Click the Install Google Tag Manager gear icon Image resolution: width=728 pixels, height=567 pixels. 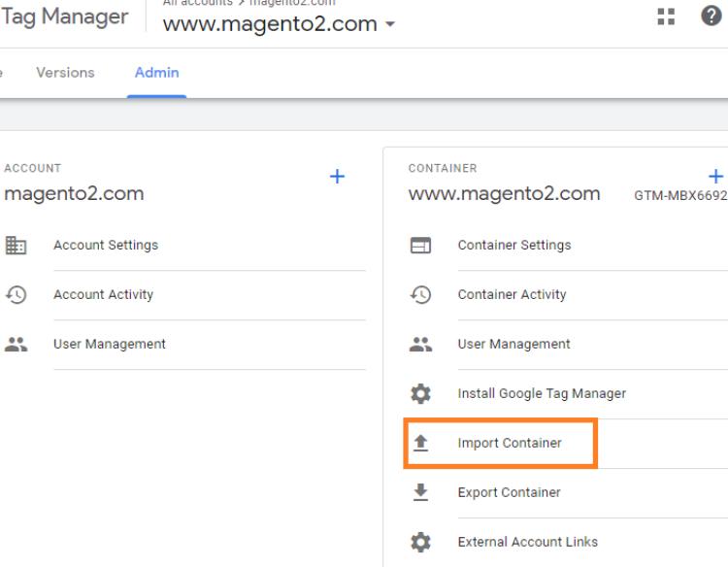pyautogui.click(x=421, y=394)
